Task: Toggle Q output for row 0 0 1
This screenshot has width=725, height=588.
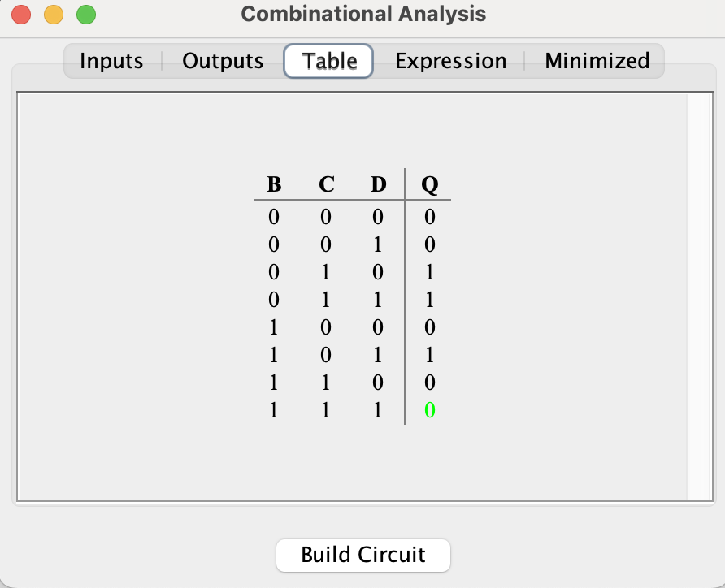Action: [430, 244]
